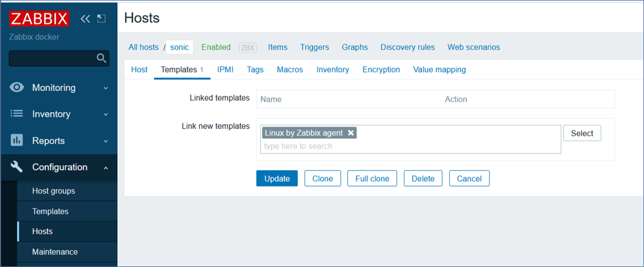This screenshot has width=644, height=267.
Task: Click the Select templates button
Action: pos(582,133)
